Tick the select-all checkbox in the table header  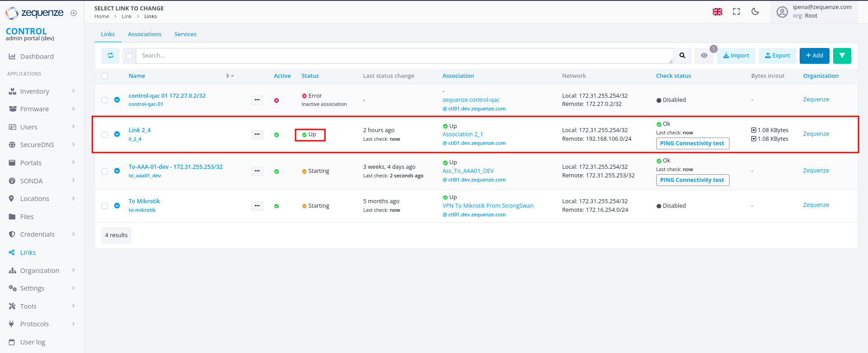click(x=105, y=76)
